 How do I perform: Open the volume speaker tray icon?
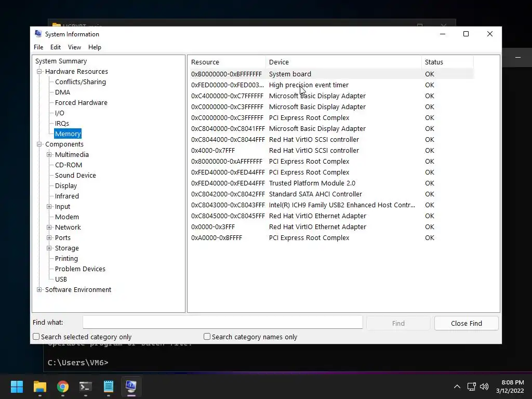point(484,387)
